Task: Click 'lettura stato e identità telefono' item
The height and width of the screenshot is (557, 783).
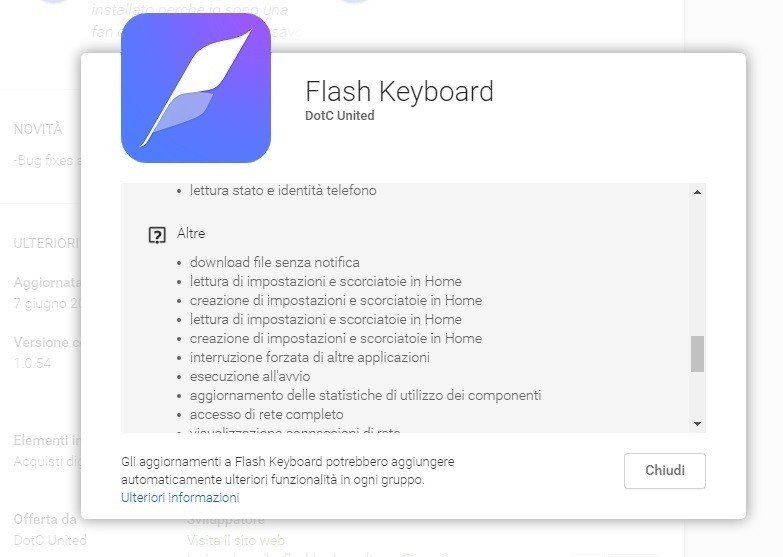Action: (283, 190)
